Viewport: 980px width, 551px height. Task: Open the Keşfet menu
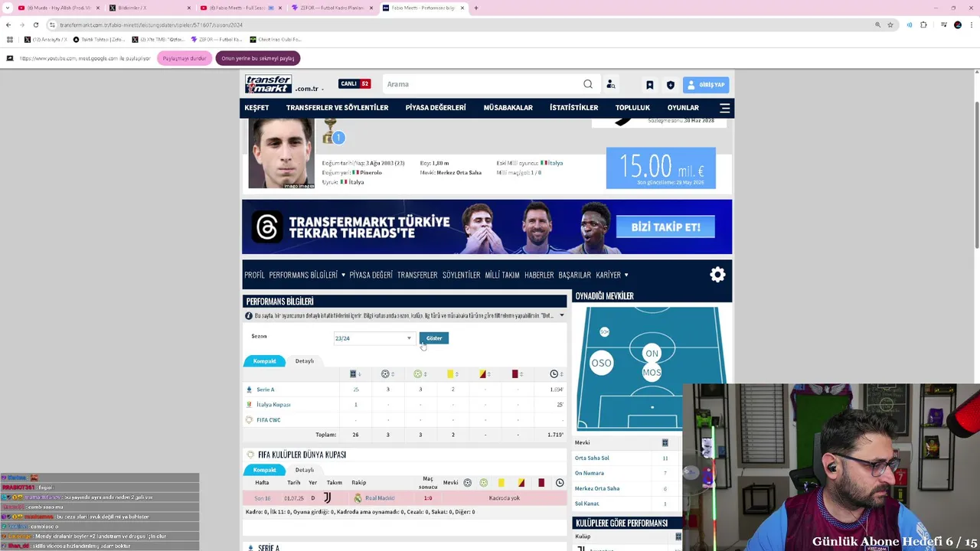(x=256, y=108)
